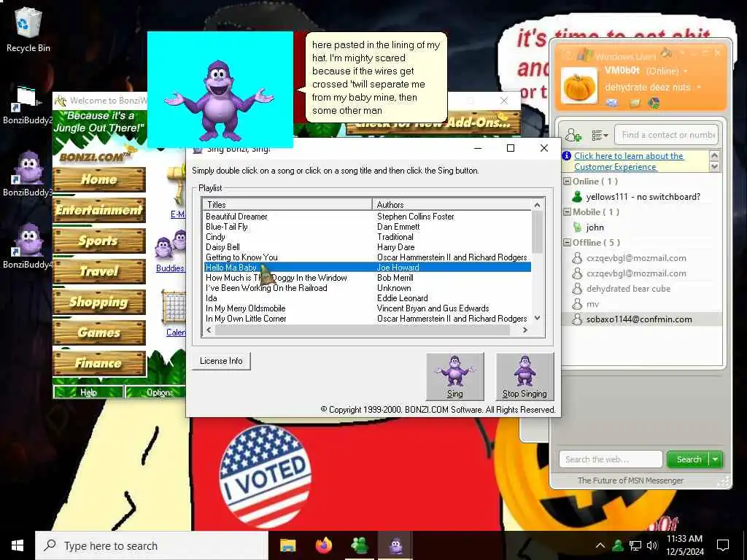Screen dimensions: 747x560
Task: Select the song Beautiful Dreamer
Action: 236,217
